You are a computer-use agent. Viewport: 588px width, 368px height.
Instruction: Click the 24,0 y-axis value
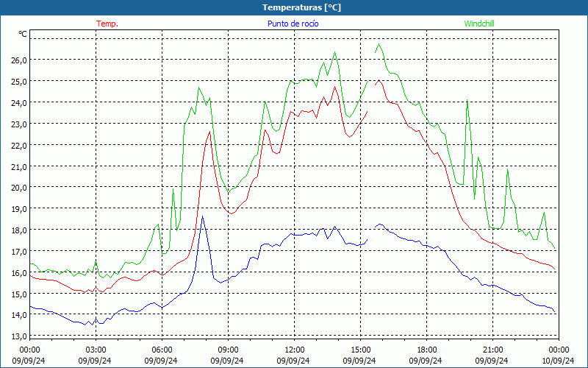click(x=18, y=102)
